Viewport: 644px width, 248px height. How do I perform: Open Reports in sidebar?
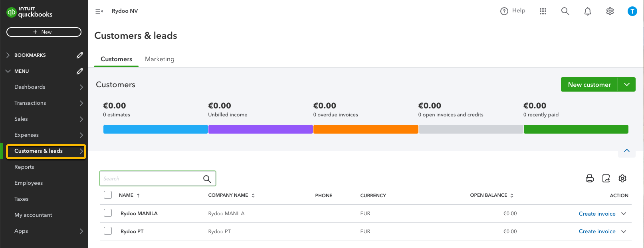24,167
